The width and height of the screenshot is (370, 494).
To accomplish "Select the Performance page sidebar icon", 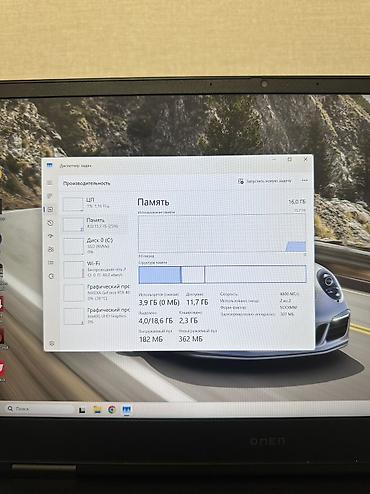I will [x=50, y=209].
